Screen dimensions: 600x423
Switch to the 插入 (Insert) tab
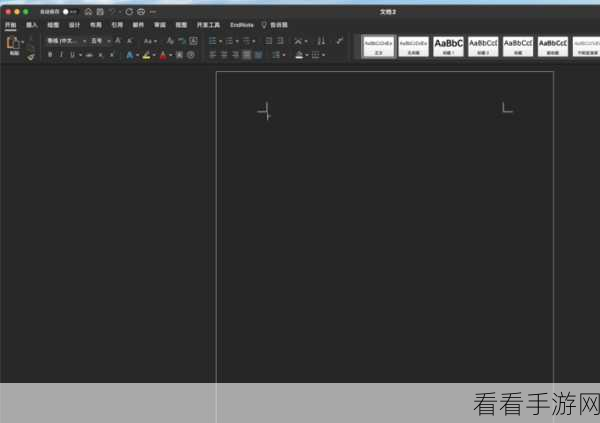[32, 25]
